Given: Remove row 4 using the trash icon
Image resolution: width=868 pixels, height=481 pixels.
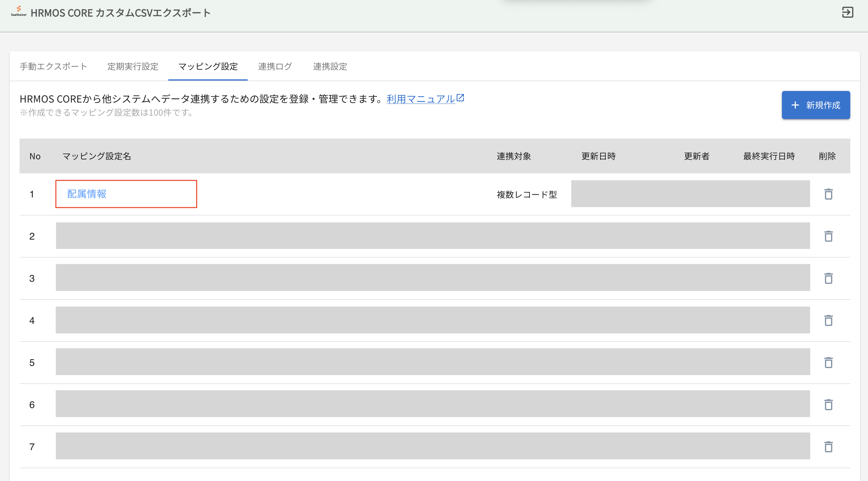Looking at the screenshot, I should 828,320.
